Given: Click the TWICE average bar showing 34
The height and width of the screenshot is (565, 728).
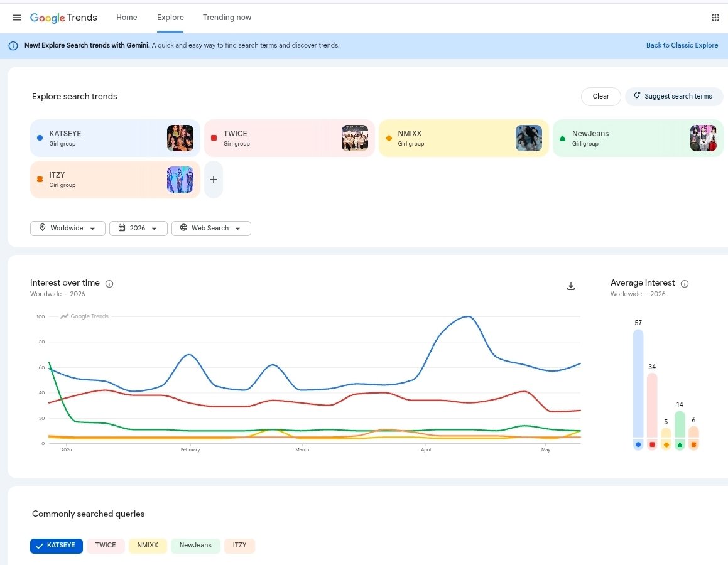Looking at the screenshot, I should [653, 406].
